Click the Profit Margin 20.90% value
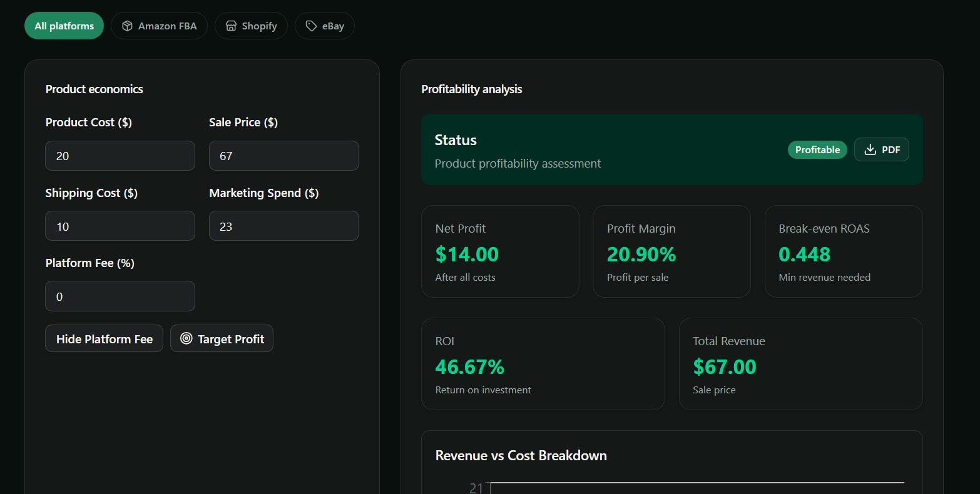The width and height of the screenshot is (980, 494). 641,255
